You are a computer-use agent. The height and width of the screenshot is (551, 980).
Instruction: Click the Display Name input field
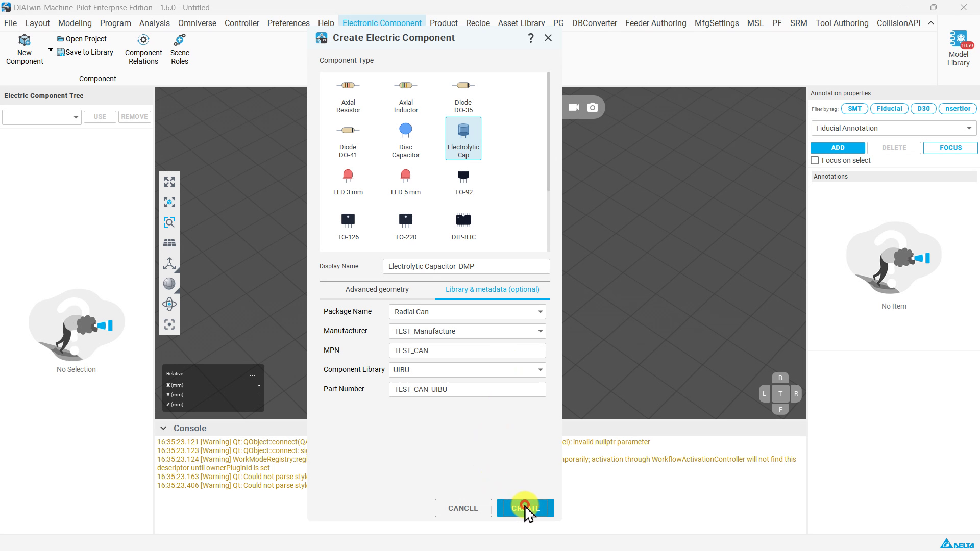pyautogui.click(x=467, y=266)
